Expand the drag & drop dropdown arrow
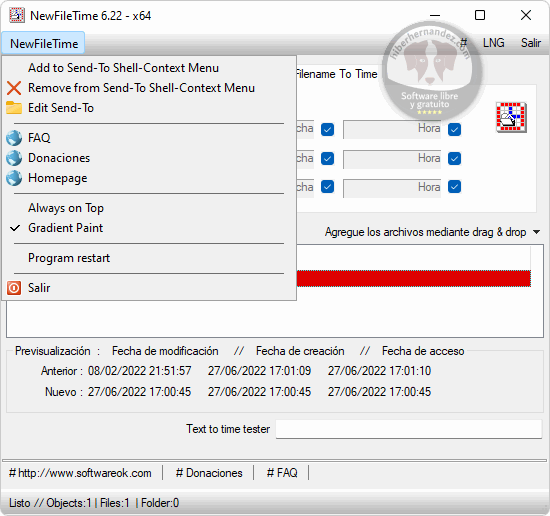The width and height of the screenshot is (550, 516). 536,232
